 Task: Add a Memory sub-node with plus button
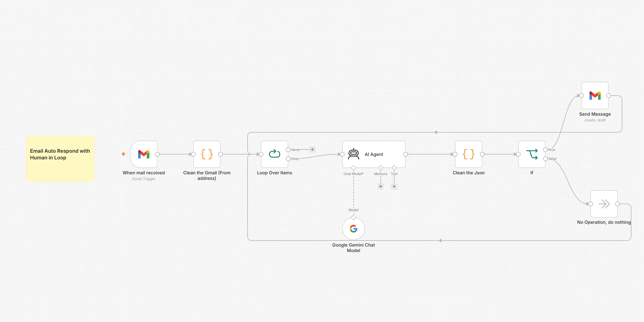380,186
